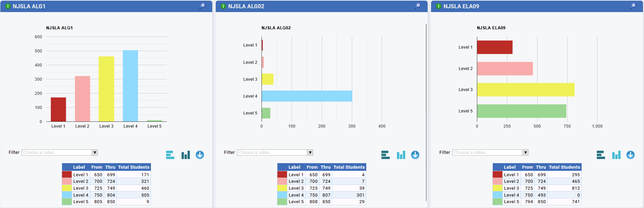The width and height of the screenshot is (644, 208).
Task: Download the NJSLA ALG1 chart data
Action: [x=200, y=155]
